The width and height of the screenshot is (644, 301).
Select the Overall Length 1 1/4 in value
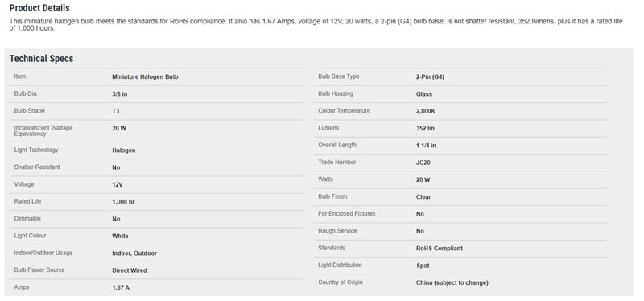point(426,146)
